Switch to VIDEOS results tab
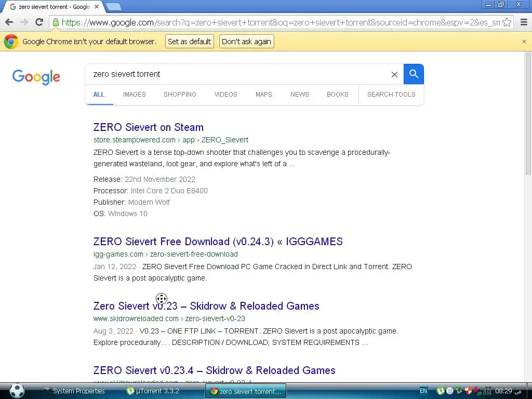 (225, 95)
